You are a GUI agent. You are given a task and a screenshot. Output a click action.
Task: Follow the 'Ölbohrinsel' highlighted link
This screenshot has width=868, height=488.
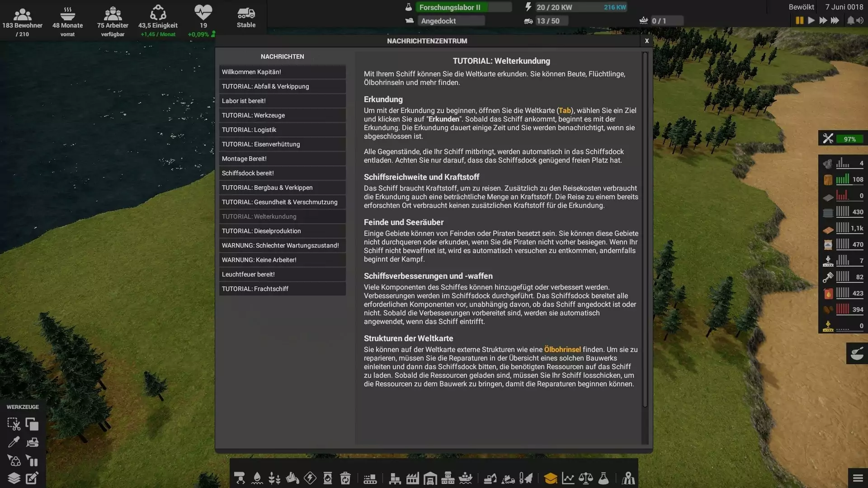(x=562, y=350)
